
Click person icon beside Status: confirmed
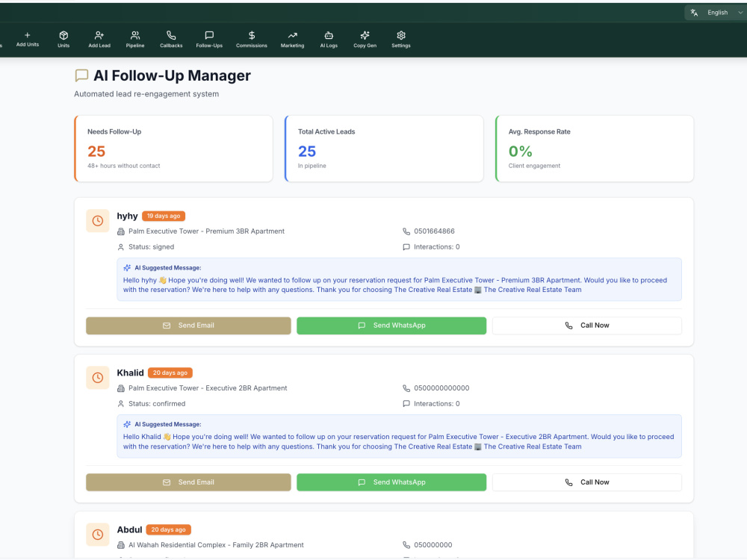121,404
